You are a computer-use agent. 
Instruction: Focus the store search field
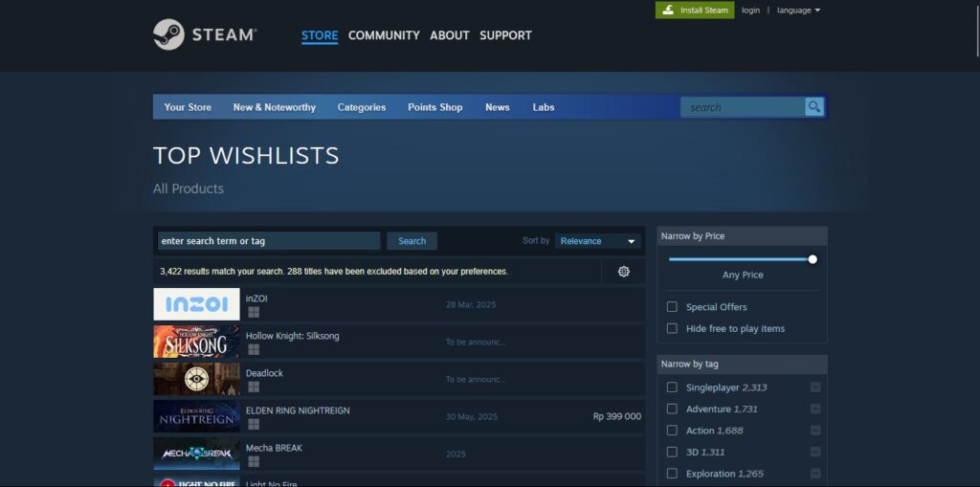point(744,107)
